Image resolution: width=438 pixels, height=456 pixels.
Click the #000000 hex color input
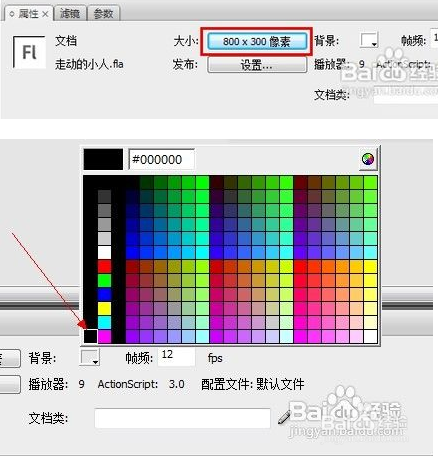point(161,159)
